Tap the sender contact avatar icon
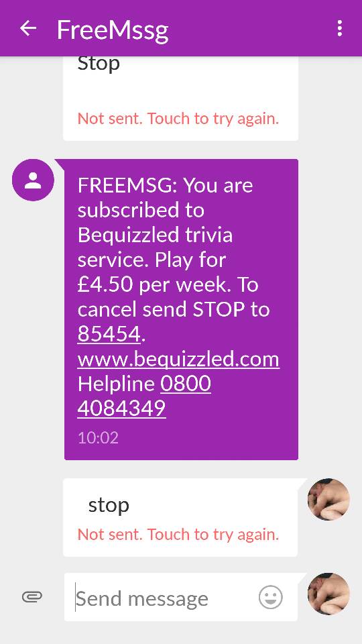 34,180
